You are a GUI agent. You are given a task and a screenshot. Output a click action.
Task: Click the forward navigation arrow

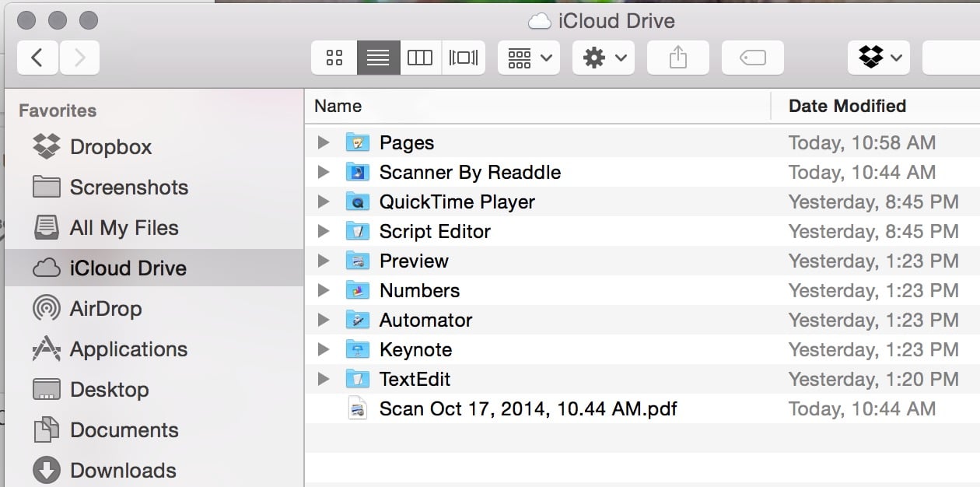coord(79,58)
